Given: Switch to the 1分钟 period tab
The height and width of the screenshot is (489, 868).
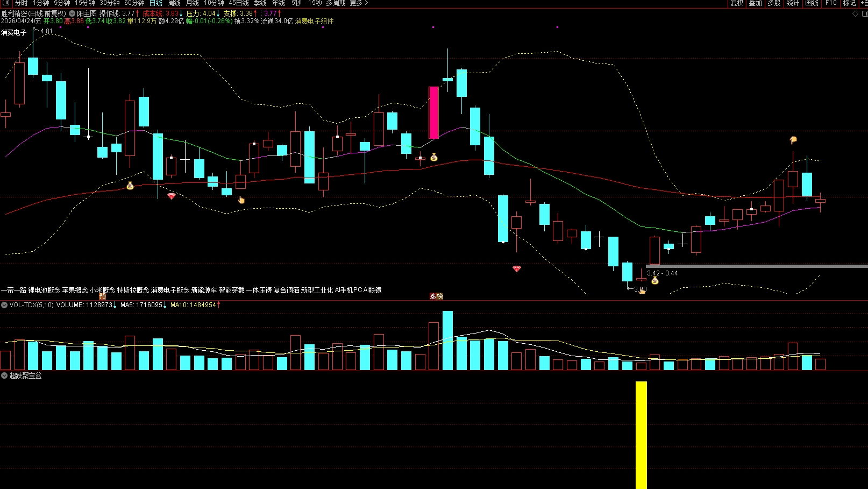Looking at the screenshot, I should coord(41,3).
